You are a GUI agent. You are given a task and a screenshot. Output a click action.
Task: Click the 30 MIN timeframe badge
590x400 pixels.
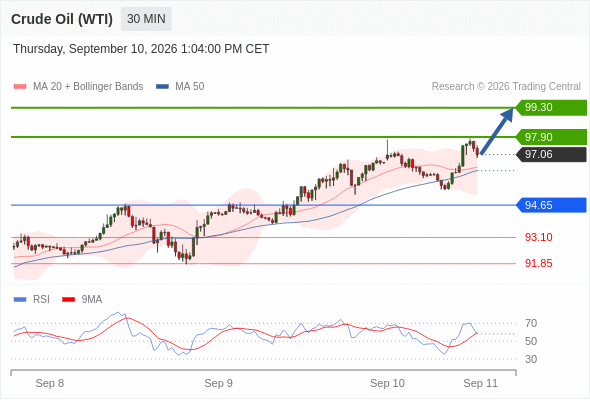coord(146,19)
